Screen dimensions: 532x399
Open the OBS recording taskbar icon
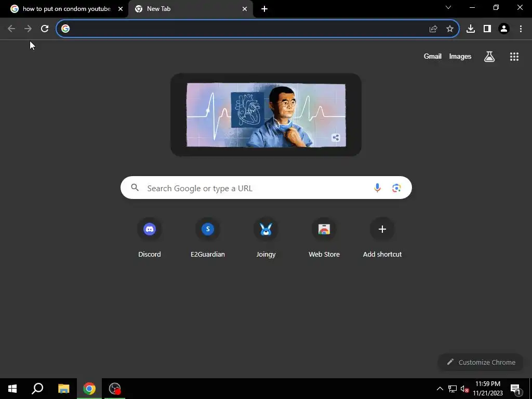115,389
